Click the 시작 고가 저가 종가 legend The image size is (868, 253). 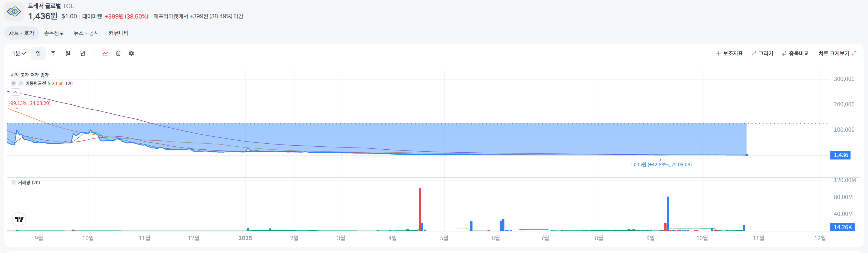click(x=30, y=75)
